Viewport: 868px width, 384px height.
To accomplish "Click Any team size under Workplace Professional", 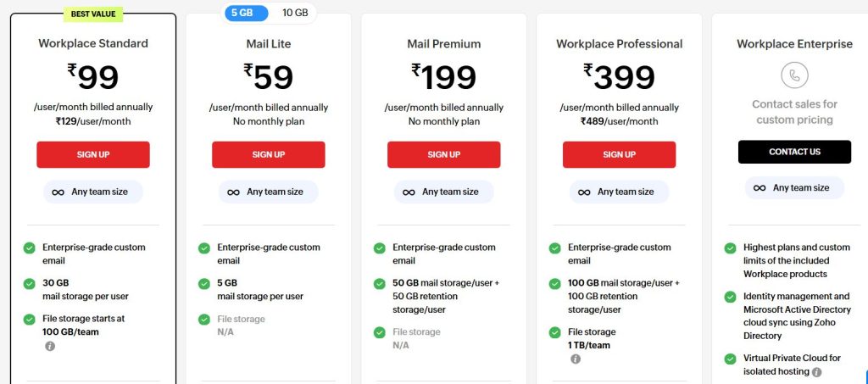I will 619,192.
